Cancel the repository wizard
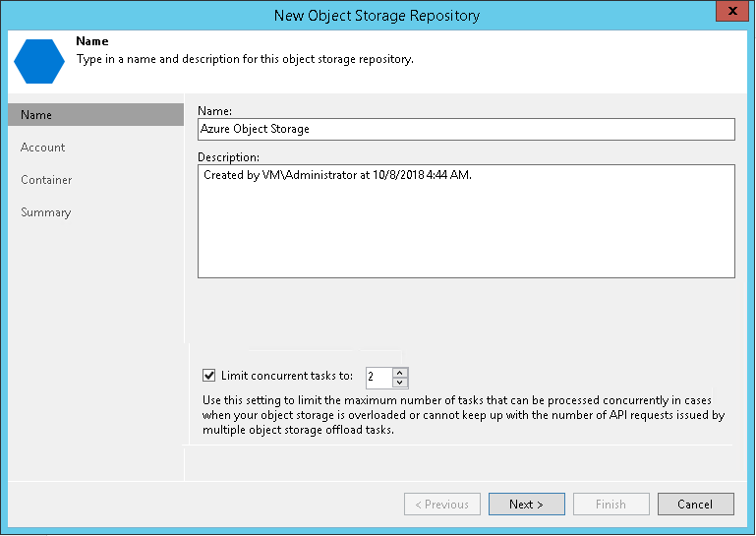756x536 pixels. click(x=695, y=505)
